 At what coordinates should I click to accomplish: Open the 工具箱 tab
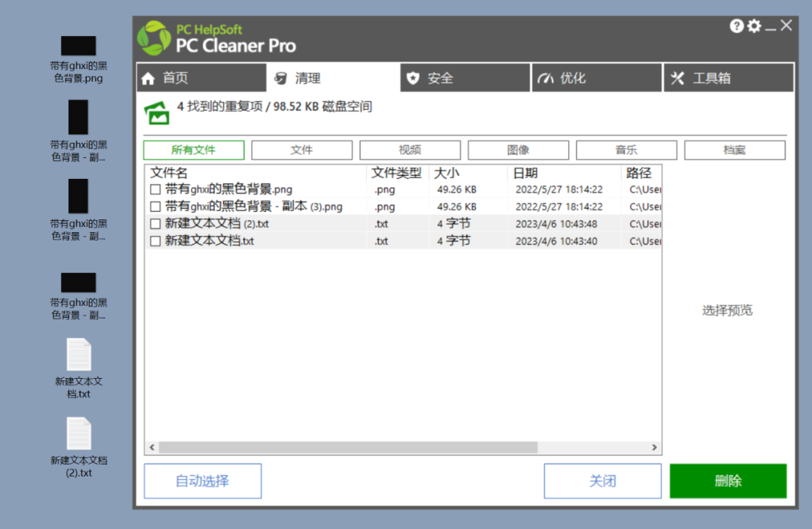click(x=728, y=77)
